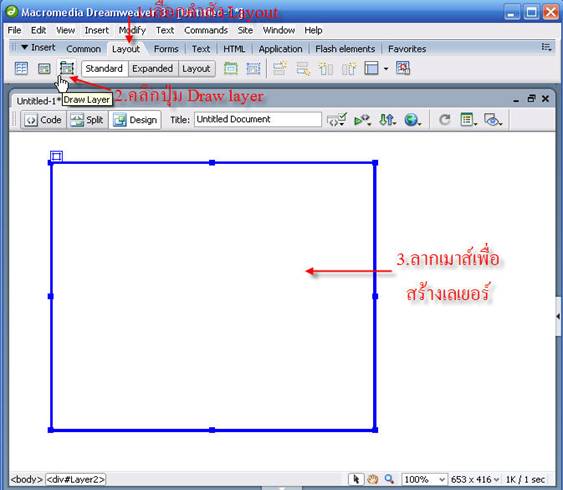
Task: Click the Layout Table icon
Action: click(x=231, y=68)
